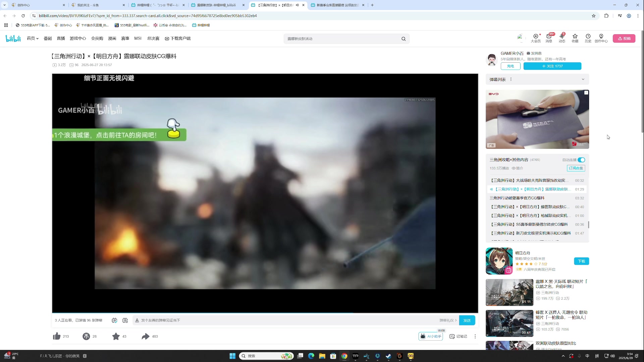This screenshot has width=644, height=362.
Task: Click the 充电 button
Action: (x=511, y=66)
